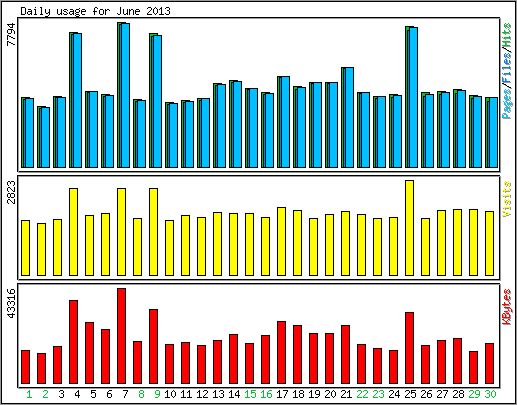Click the yellow visits bar for day 9
517x405 pixels.
[x=153, y=232]
